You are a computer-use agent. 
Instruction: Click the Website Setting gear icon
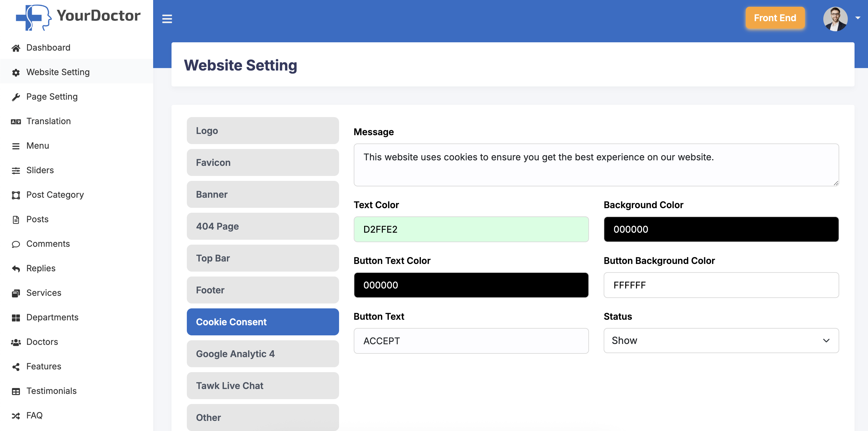click(16, 73)
